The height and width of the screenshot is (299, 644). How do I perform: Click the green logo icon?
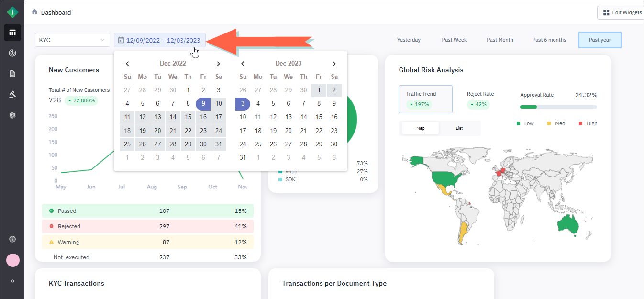click(x=12, y=12)
